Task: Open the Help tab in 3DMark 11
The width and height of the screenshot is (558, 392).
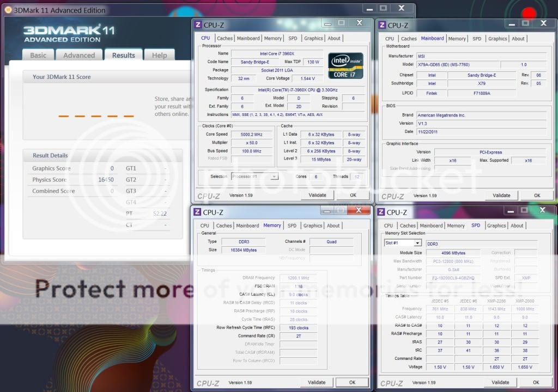Action: pyautogui.click(x=160, y=56)
